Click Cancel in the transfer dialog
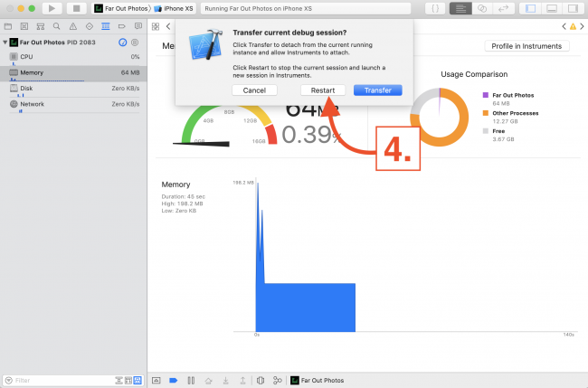This screenshot has height=388, width=588. 254,90
